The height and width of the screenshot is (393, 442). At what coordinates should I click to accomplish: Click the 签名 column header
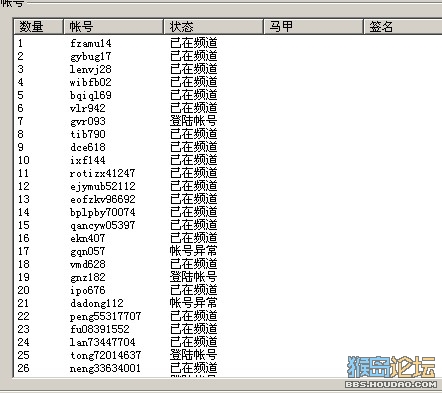(x=403, y=26)
